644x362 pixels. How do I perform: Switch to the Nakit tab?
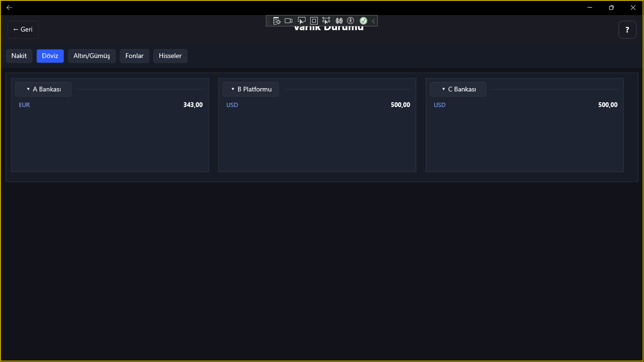point(19,56)
